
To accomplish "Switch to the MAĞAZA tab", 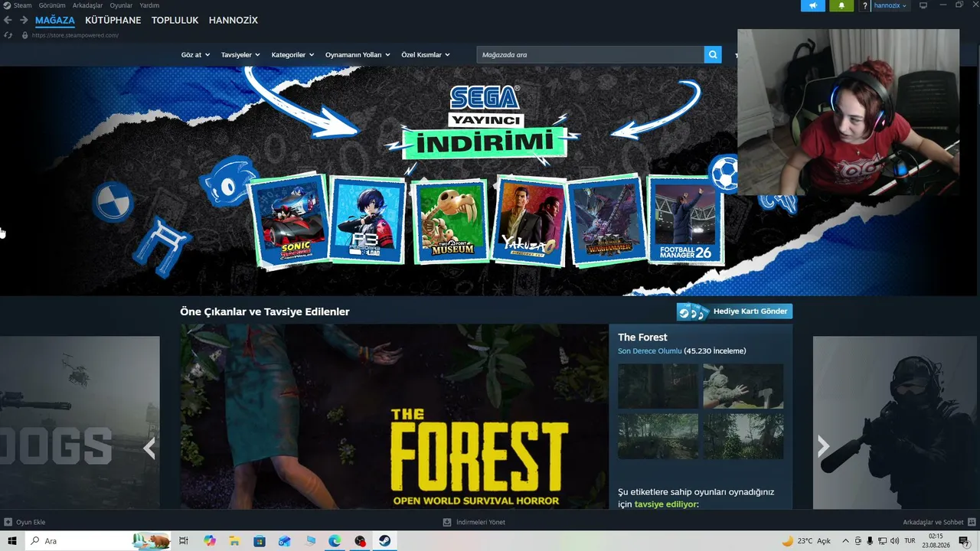I will pyautogui.click(x=55, y=20).
